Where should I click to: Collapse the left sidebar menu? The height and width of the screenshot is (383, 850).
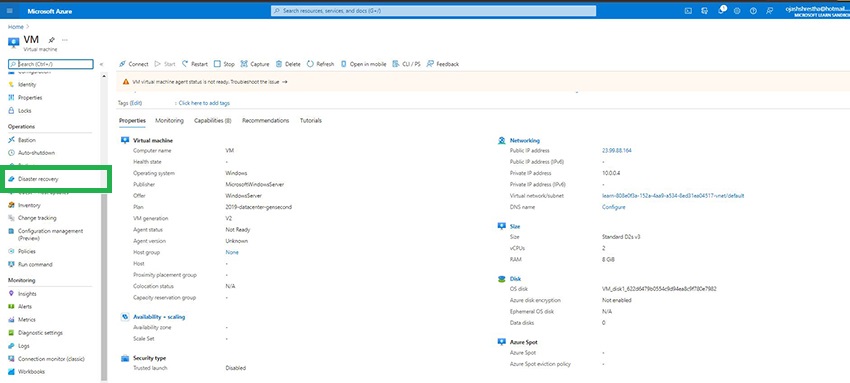tap(101, 64)
